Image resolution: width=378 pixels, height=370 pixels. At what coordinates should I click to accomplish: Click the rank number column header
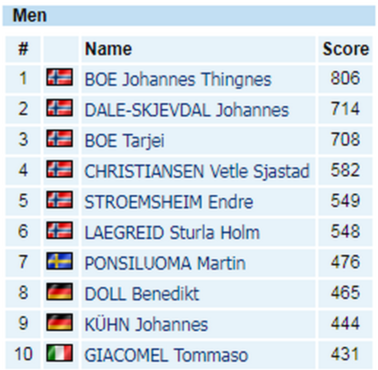coord(23,49)
